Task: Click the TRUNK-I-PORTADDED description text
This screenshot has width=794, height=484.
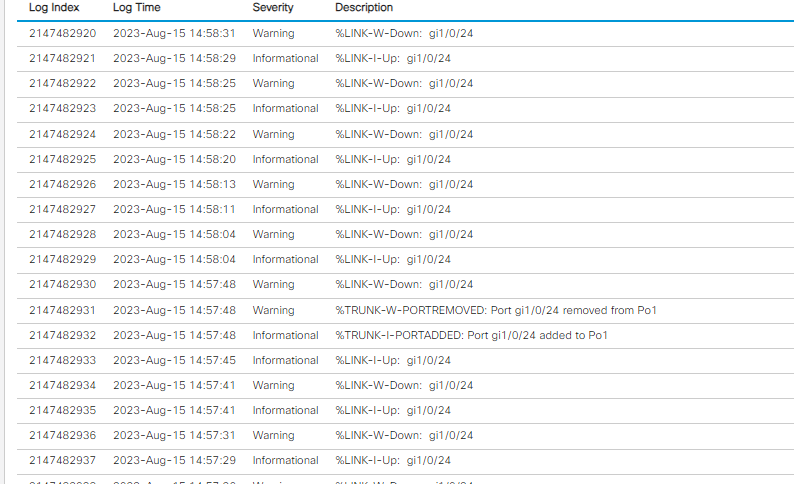Action: [471, 335]
